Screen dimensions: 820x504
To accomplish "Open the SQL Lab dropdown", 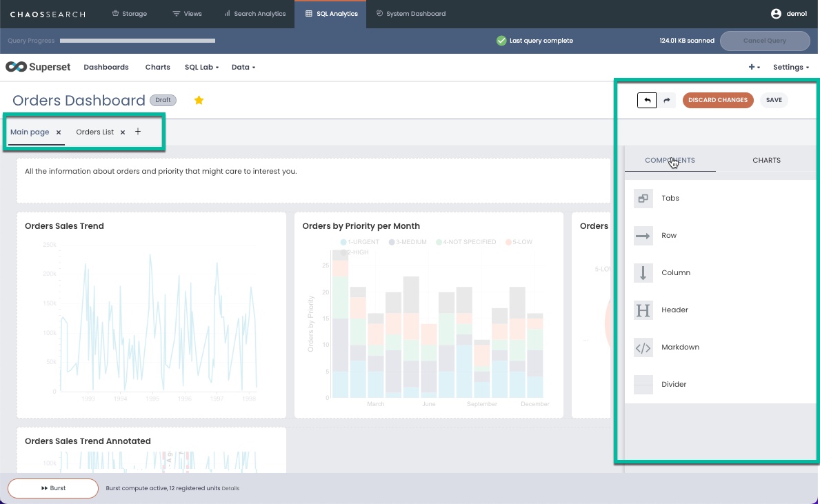I will (x=201, y=67).
